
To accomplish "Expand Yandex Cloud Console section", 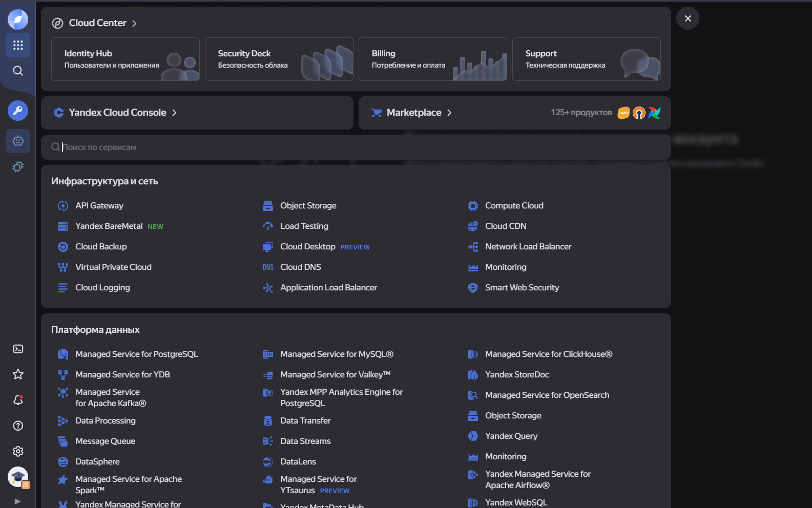I will tap(174, 113).
